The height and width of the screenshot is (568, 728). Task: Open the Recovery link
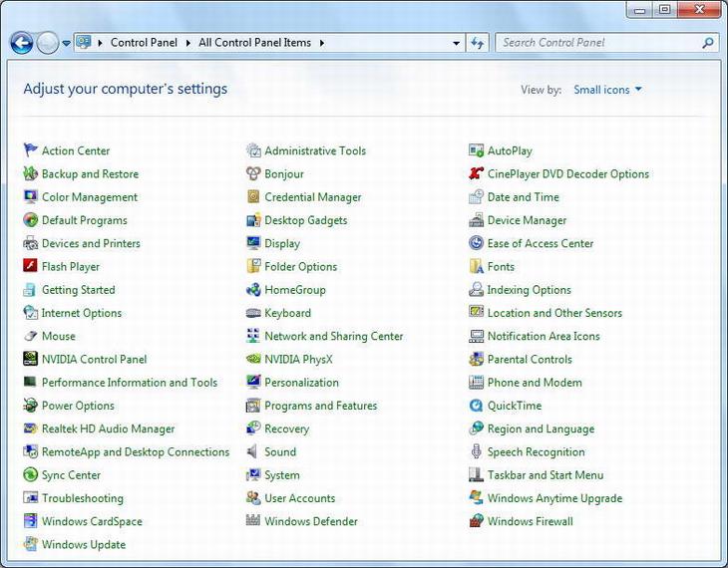pos(287,428)
